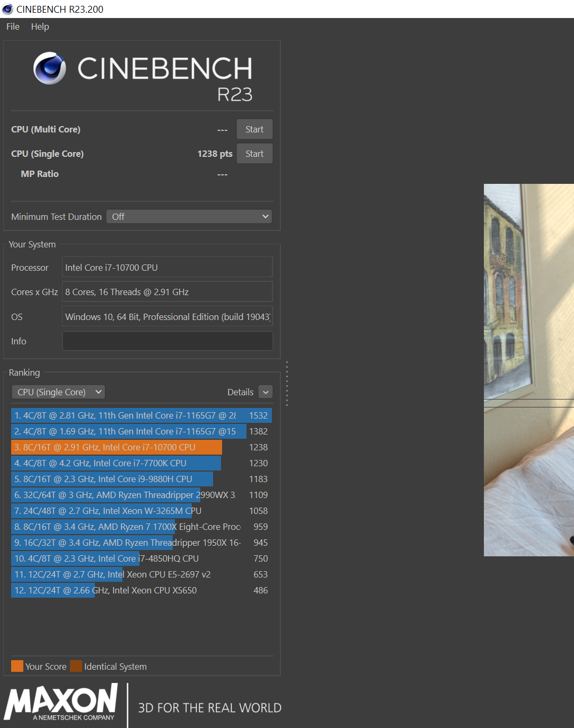This screenshot has width=574, height=728.
Task: Select ranking row 2 i7-1165G7 @15
Action: (x=142, y=431)
